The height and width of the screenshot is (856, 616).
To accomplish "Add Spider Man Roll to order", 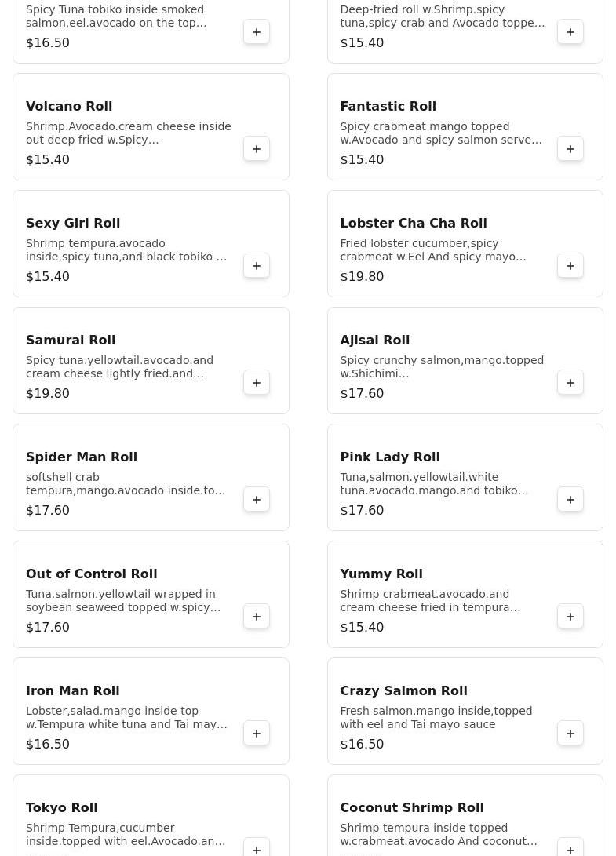I will (257, 500).
